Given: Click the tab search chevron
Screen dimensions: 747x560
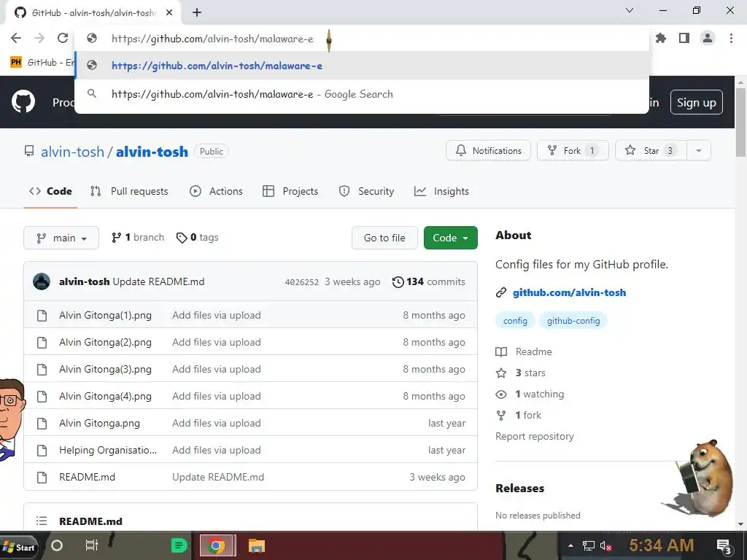Looking at the screenshot, I should click(x=630, y=10).
